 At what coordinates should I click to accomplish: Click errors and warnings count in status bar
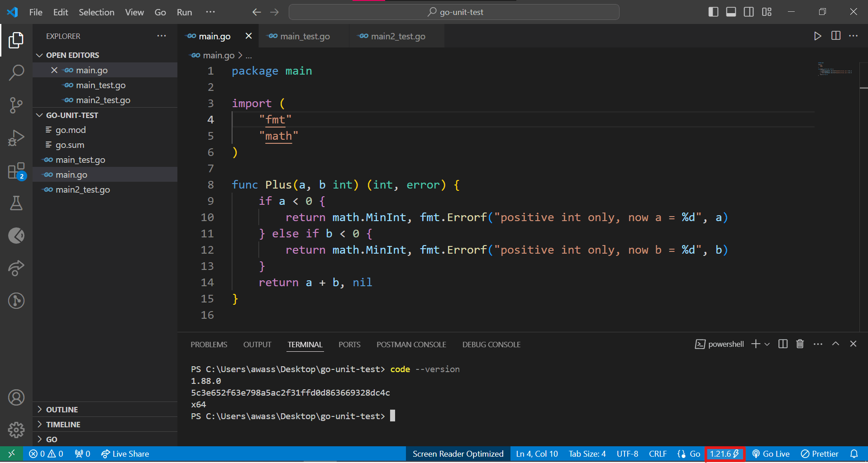click(x=46, y=454)
